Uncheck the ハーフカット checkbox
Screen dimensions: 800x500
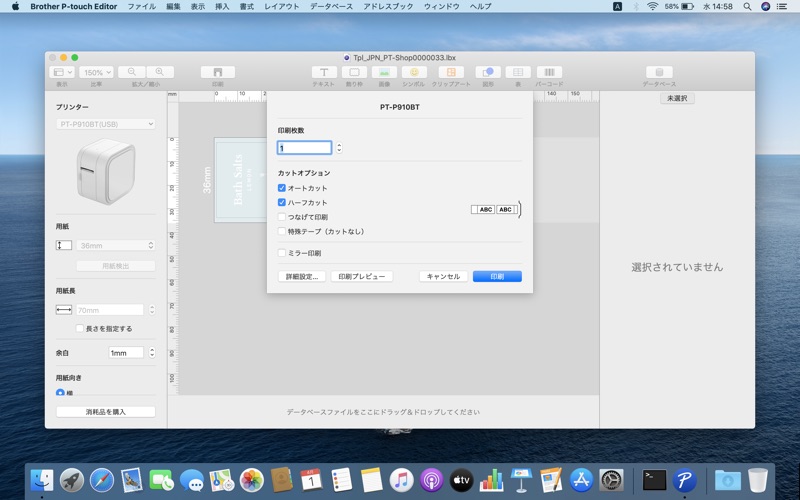click(x=282, y=202)
